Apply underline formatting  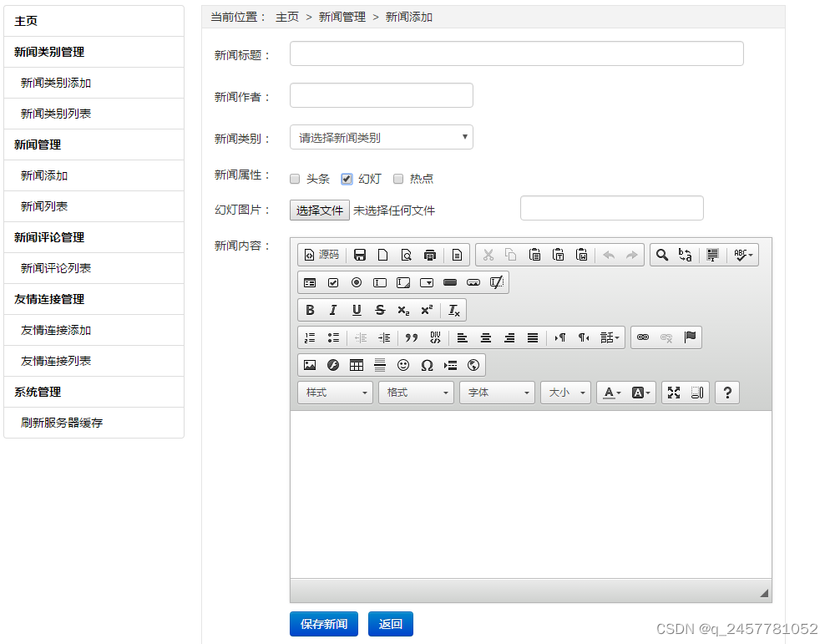pyautogui.click(x=357, y=310)
